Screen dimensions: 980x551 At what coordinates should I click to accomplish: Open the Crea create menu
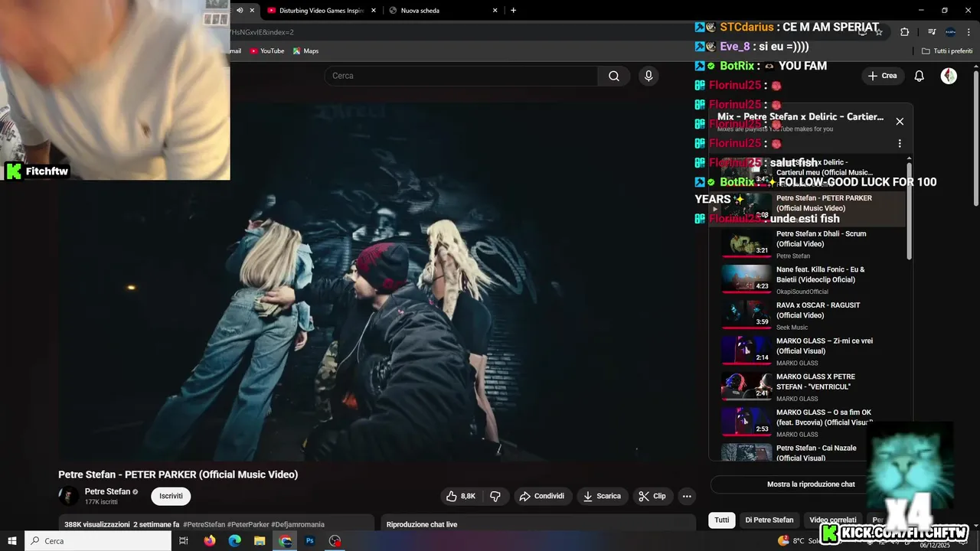[x=882, y=76]
